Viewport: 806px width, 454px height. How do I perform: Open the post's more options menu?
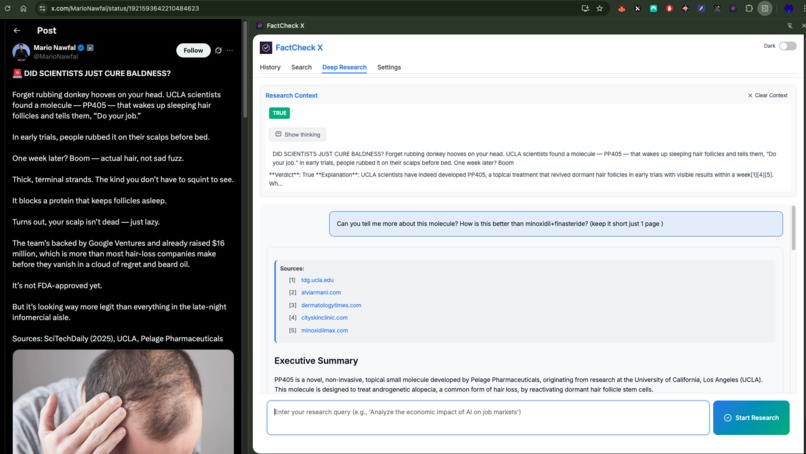click(230, 50)
